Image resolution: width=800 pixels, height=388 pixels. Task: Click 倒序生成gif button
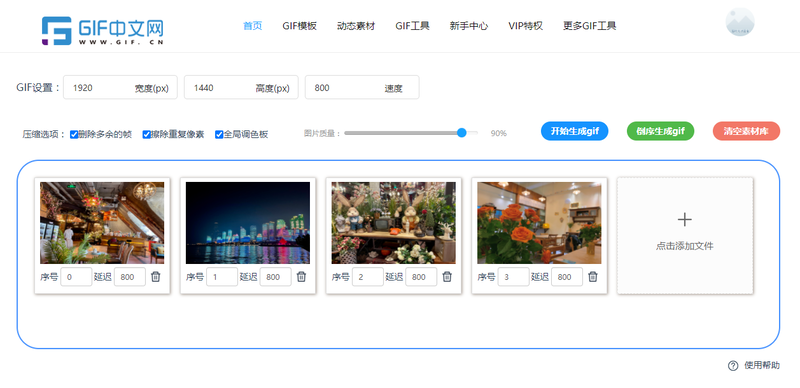click(660, 131)
